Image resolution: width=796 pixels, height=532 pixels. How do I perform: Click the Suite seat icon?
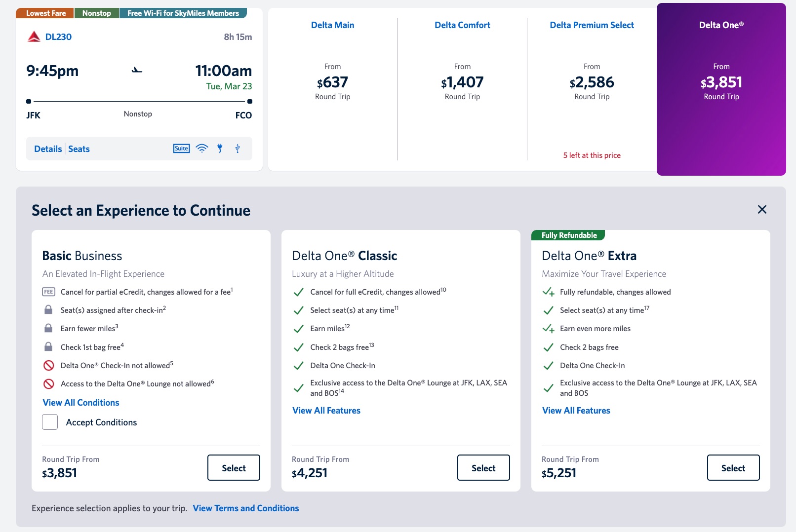[181, 149]
